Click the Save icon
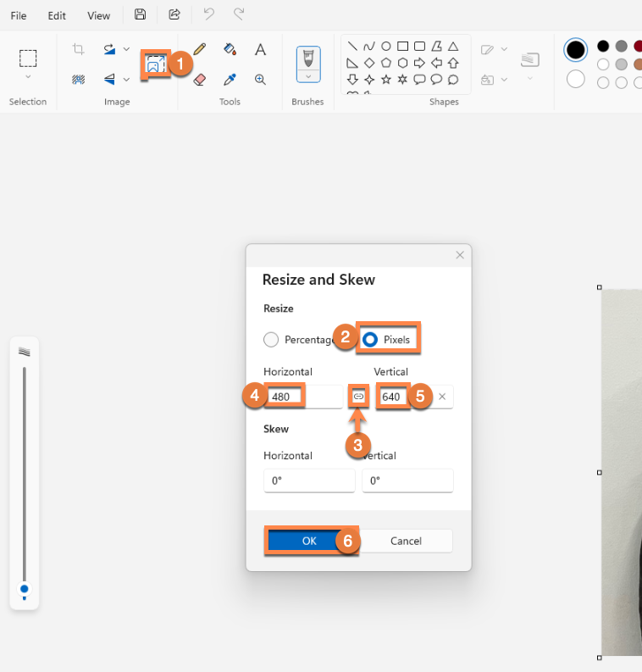The width and height of the screenshot is (642, 672). 141,14
